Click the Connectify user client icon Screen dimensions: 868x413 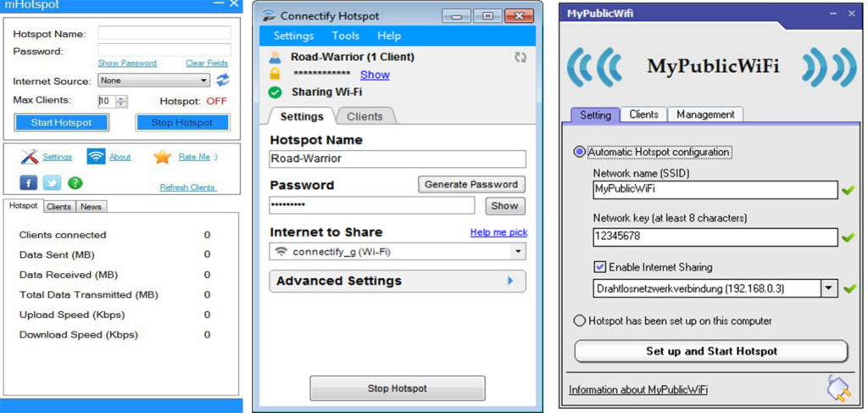point(275,57)
